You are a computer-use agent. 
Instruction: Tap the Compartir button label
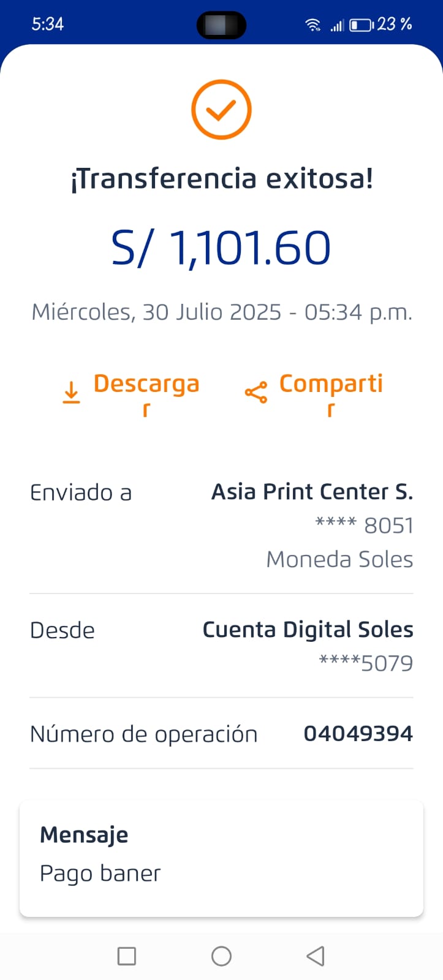[x=331, y=385]
